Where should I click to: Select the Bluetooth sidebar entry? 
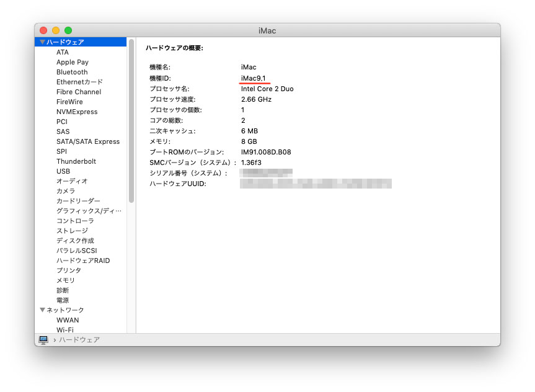point(72,72)
